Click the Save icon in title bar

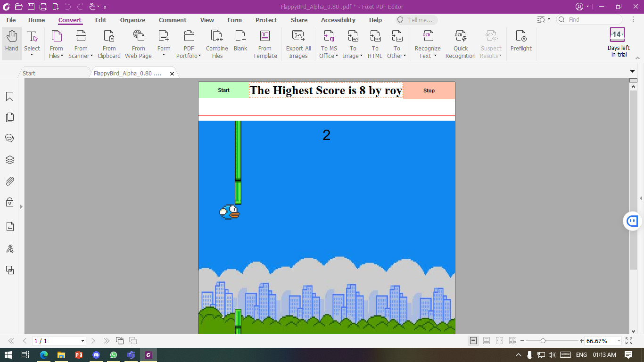tap(31, 7)
